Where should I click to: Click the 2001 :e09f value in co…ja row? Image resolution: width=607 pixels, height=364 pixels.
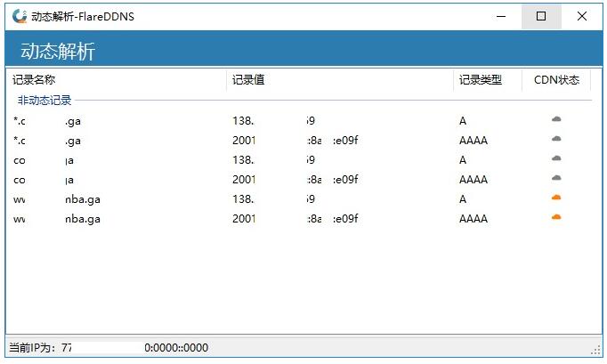point(295,179)
